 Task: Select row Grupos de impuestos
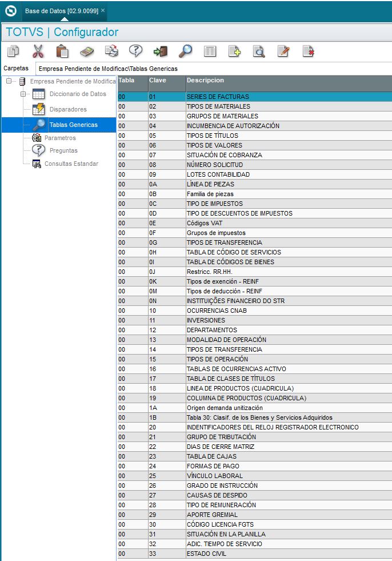pyautogui.click(x=255, y=233)
